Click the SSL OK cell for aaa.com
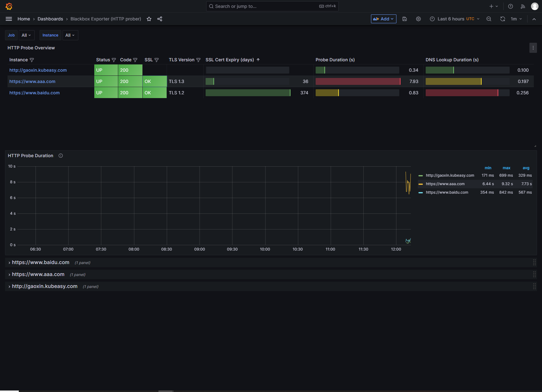The width and height of the screenshot is (542, 392). click(155, 81)
